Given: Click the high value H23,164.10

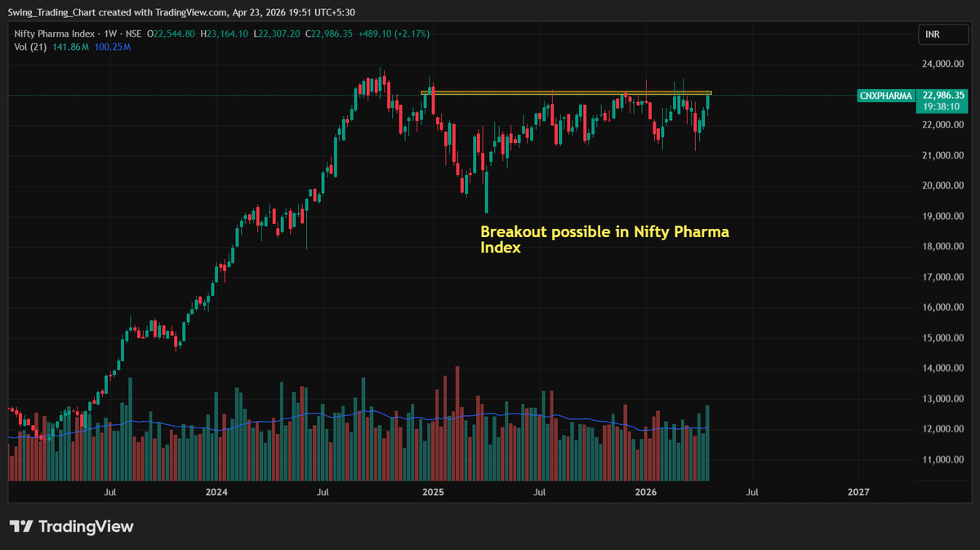Looking at the screenshot, I should pos(225,34).
